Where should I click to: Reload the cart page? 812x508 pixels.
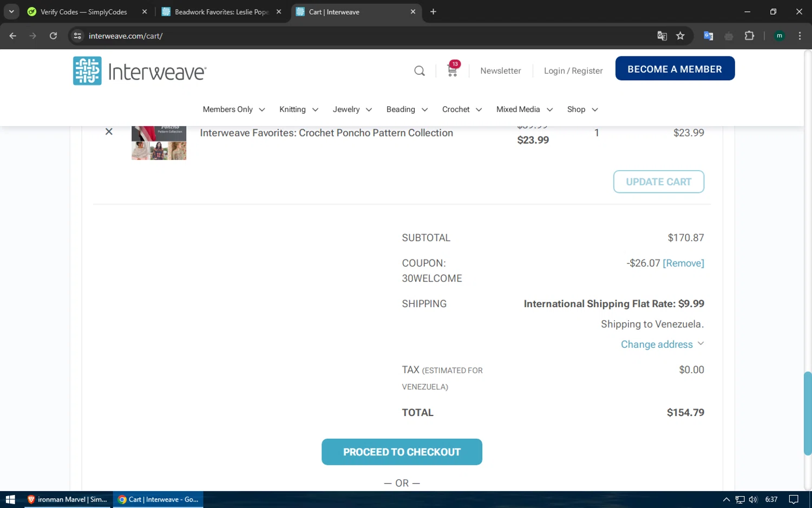coord(53,36)
